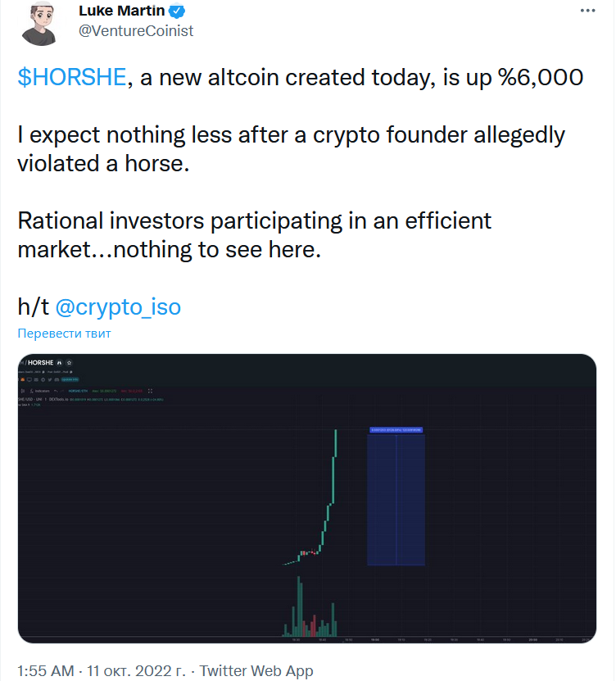Click the Twitter Web App source link
Image resolution: width=616 pixels, height=681 pixels.
[x=256, y=670]
